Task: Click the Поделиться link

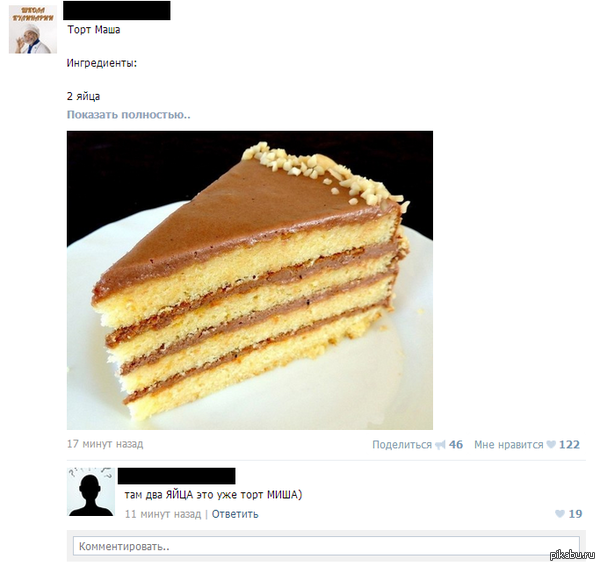Action: [402, 445]
